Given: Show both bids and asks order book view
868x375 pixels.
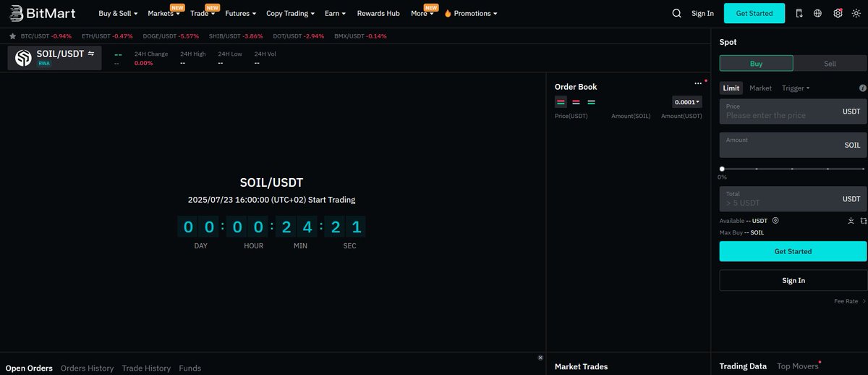Looking at the screenshot, I should pos(561,102).
